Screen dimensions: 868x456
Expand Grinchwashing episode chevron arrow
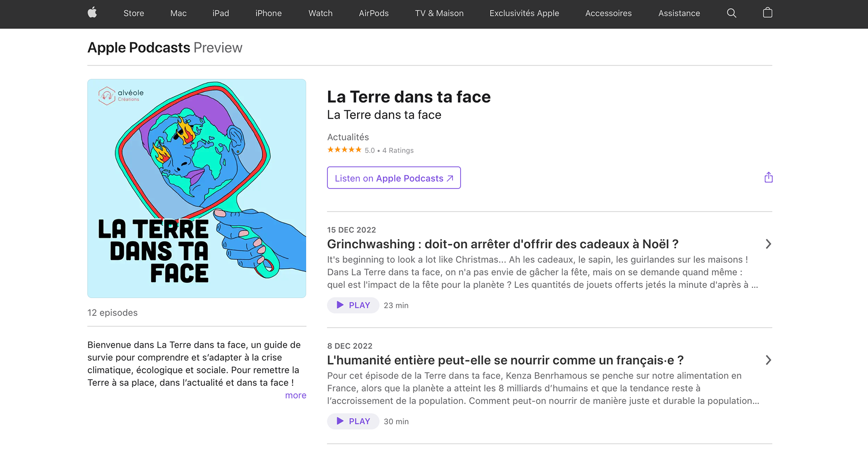768,244
